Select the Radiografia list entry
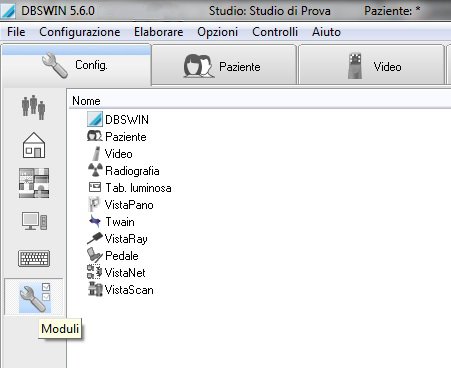The width and height of the screenshot is (451, 368). (x=124, y=171)
